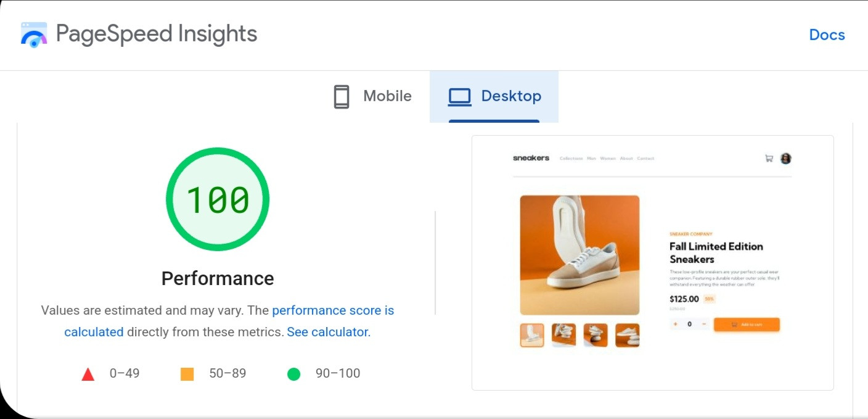This screenshot has width=868, height=419.
Task: Click the plus quantity button in preview
Action: tap(676, 325)
